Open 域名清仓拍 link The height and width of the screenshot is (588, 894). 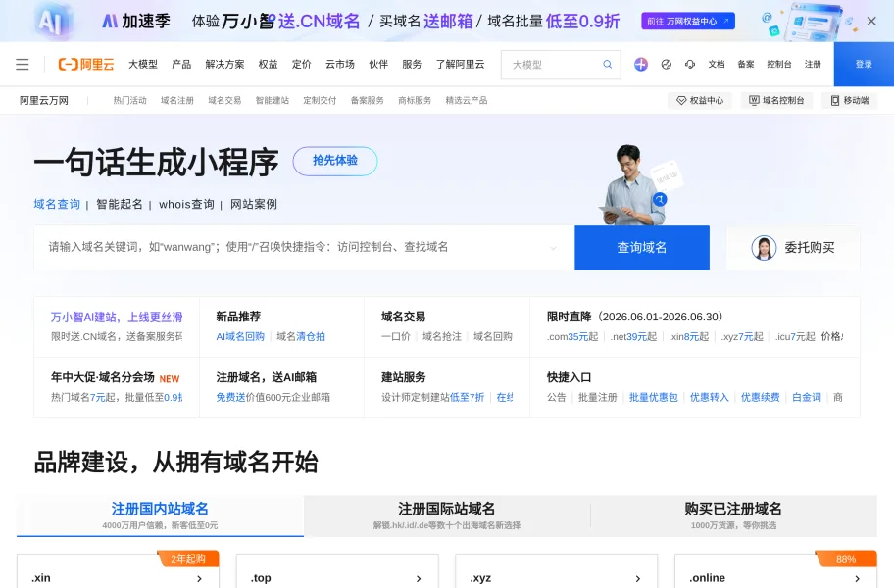point(301,337)
